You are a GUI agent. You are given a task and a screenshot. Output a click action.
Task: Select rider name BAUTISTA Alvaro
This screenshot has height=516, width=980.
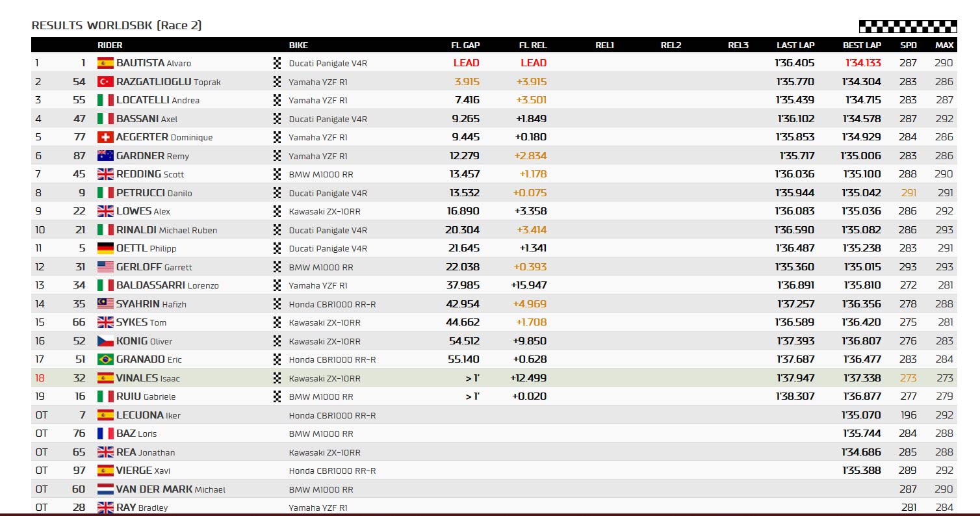[x=153, y=63]
